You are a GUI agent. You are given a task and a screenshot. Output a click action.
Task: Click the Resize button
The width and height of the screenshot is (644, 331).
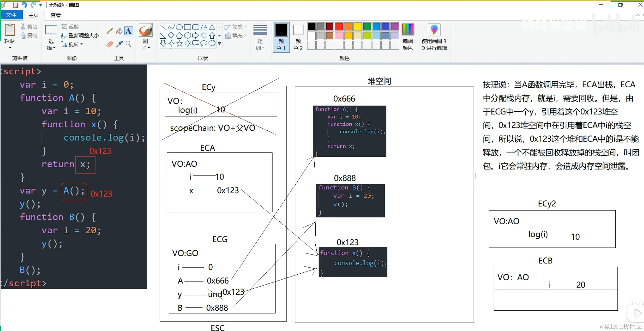pyautogui.click(x=80, y=35)
